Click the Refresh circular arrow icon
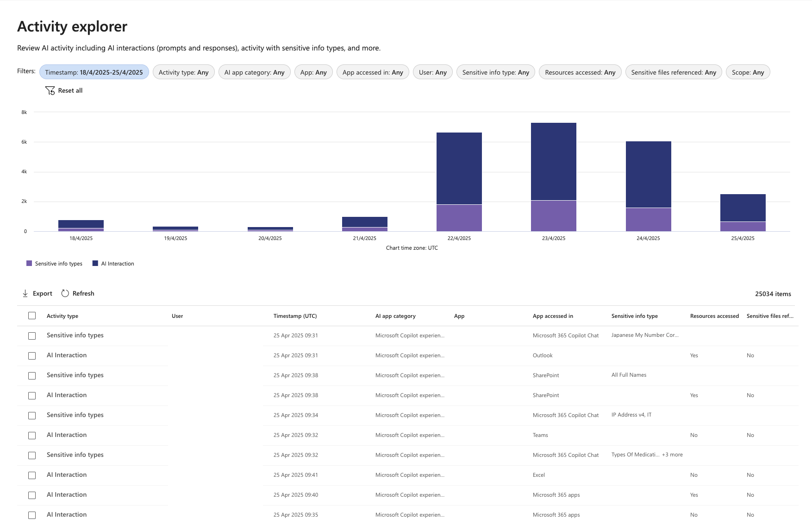 pyautogui.click(x=65, y=293)
